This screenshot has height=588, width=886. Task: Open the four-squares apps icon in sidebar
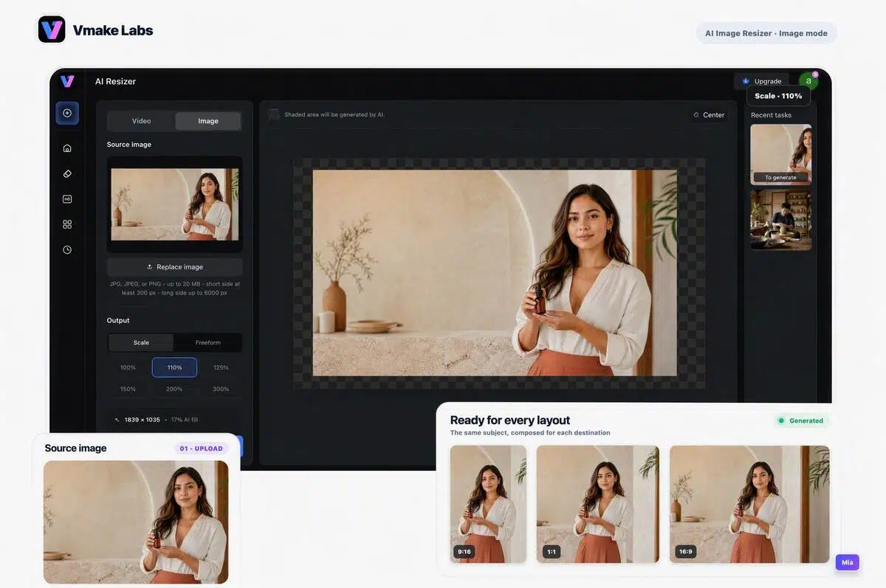[x=67, y=224]
